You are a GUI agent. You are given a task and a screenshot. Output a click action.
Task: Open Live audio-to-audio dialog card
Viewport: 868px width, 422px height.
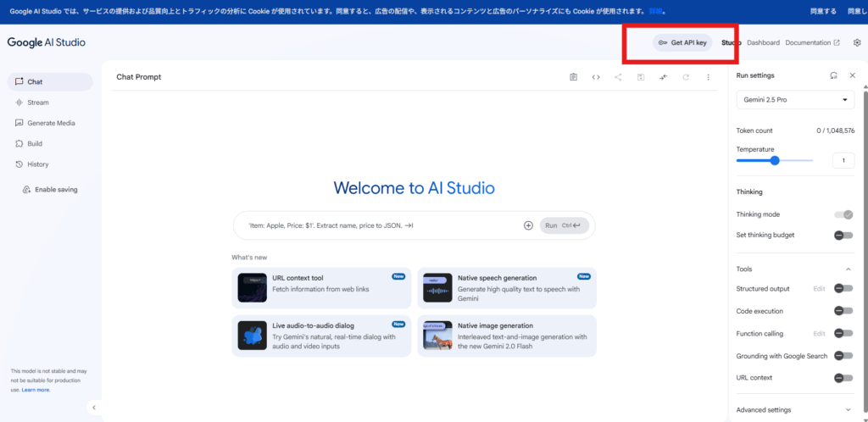click(x=321, y=336)
